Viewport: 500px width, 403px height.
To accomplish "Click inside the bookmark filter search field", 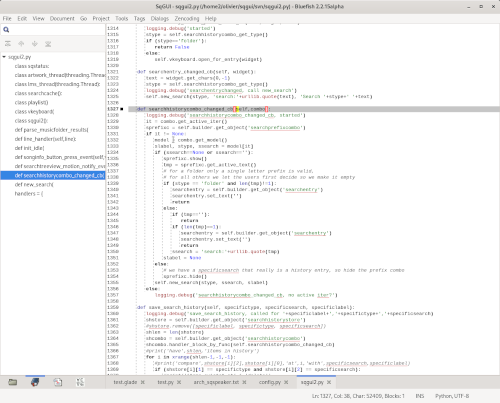I will click(57, 30).
